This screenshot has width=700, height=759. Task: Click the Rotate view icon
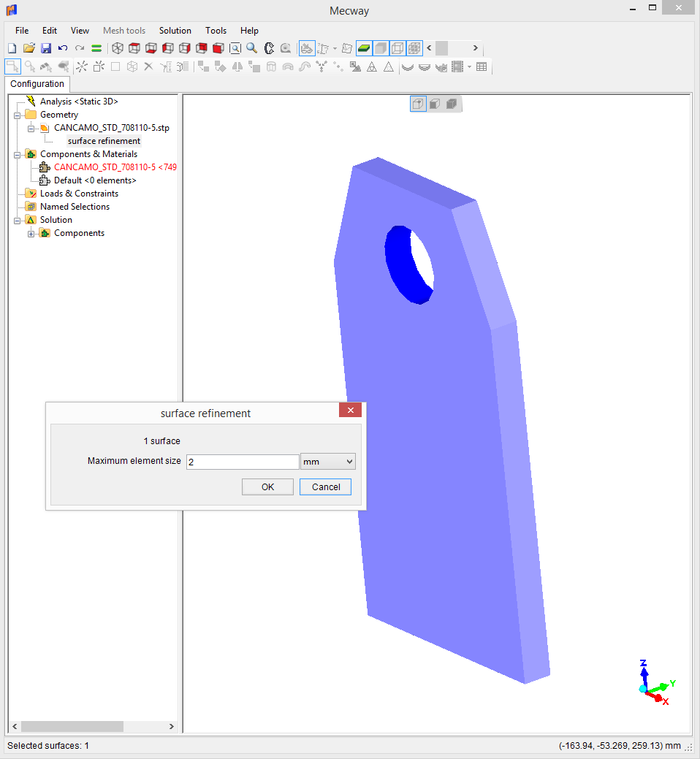click(x=269, y=48)
